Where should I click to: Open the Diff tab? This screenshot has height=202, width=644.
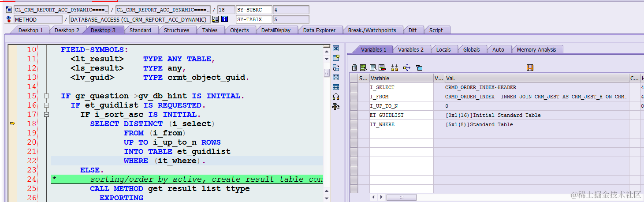413,30
